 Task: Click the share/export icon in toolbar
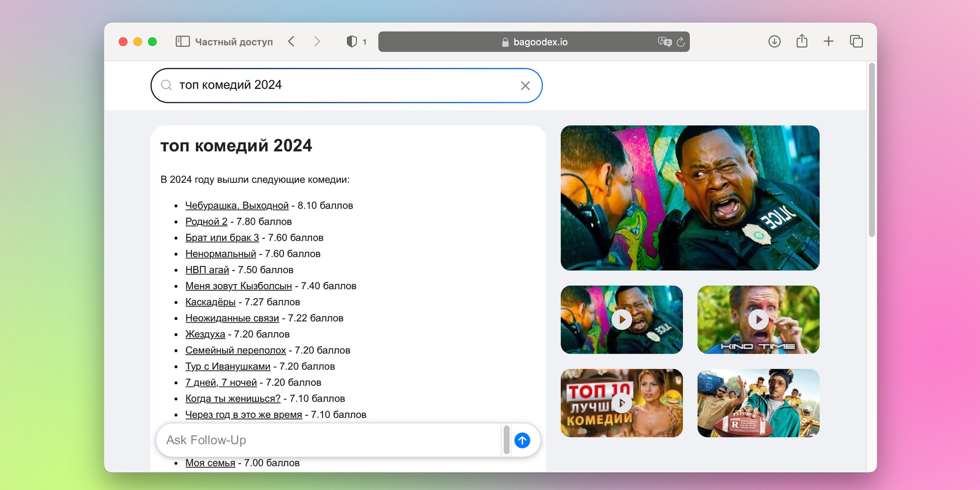pyautogui.click(x=802, y=42)
